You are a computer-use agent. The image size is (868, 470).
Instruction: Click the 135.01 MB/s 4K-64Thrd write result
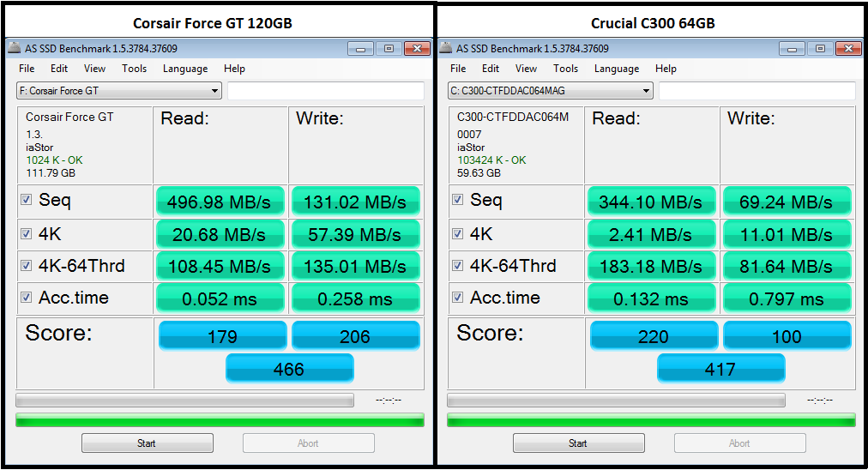355,267
